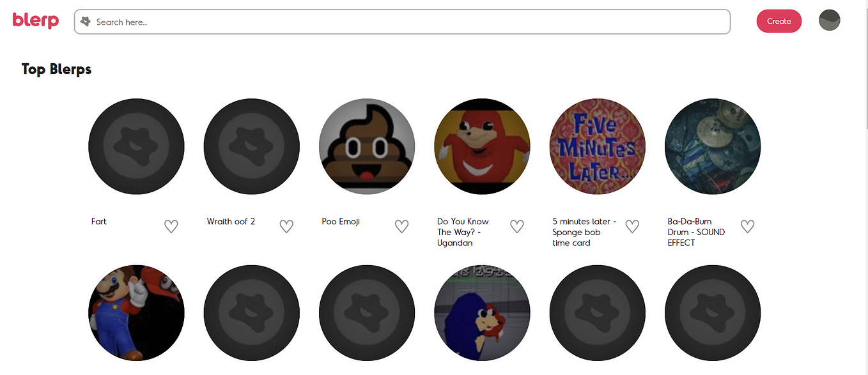868x375 pixels.
Task: Play the Fart blerp circle
Action: pyautogui.click(x=136, y=146)
